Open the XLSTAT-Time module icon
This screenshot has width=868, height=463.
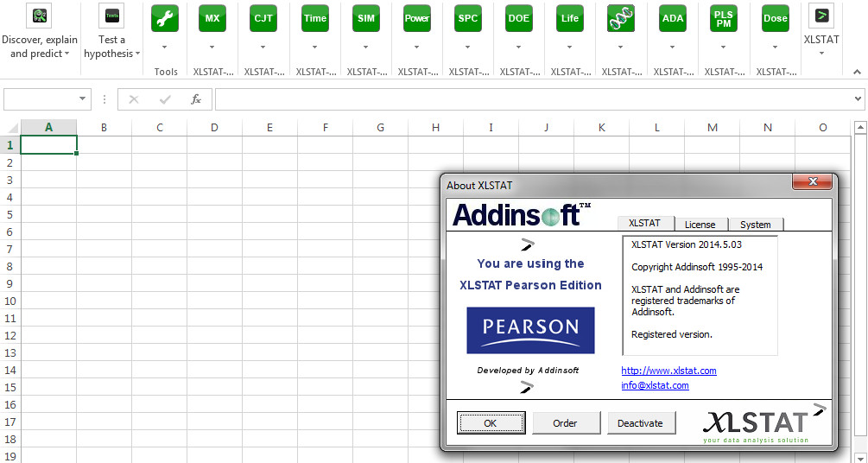tap(315, 18)
